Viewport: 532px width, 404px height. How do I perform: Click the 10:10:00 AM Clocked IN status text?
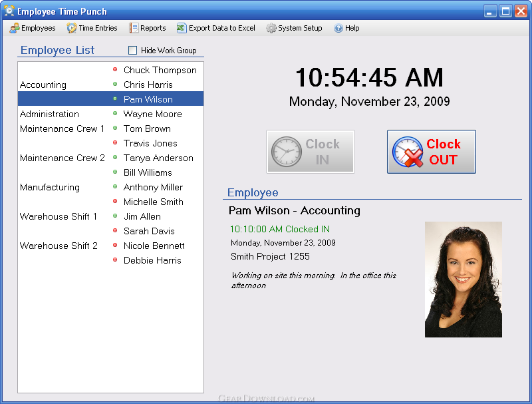(x=279, y=229)
